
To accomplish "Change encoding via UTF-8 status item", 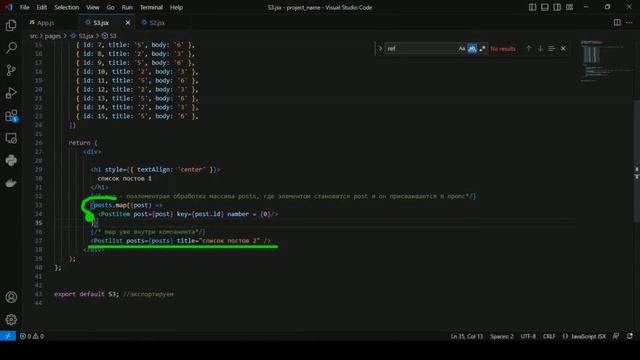I will click(x=528, y=336).
